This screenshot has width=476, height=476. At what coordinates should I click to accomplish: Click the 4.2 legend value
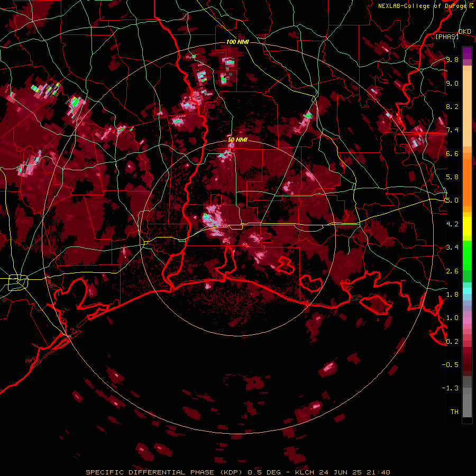point(452,224)
